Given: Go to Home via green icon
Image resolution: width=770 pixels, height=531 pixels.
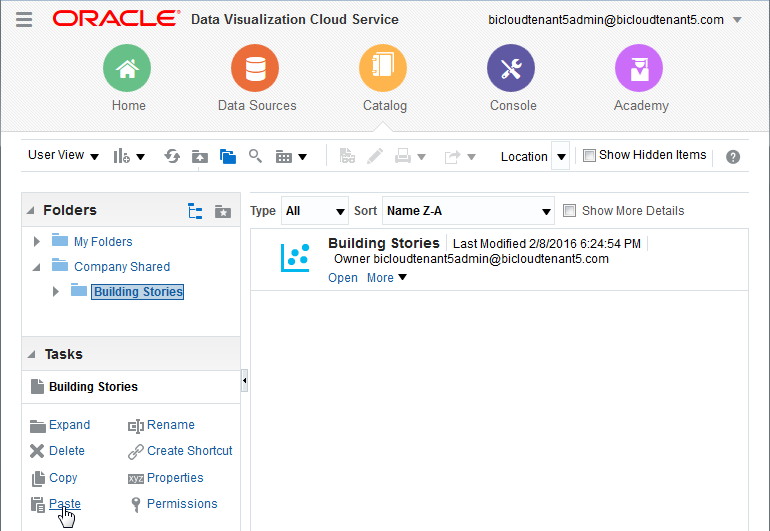Looking at the screenshot, I should (127, 68).
